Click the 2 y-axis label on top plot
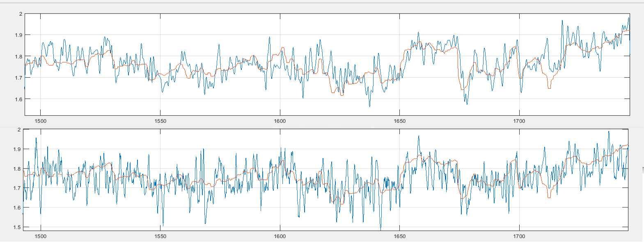The width and height of the screenshot is (644, 242). [x=21, y=14]
